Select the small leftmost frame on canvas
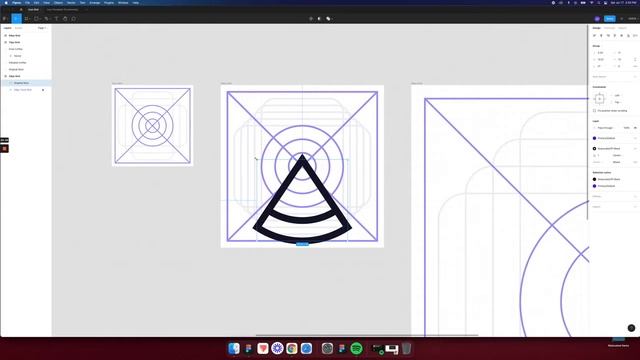640x360 pixels. click(x=153, y=126)
